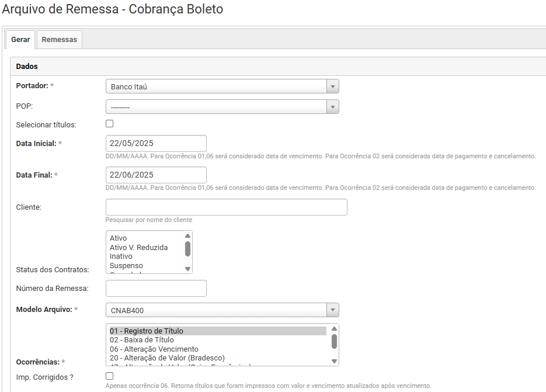The image size is (546, 392).
Task: Focus the Cliente search field
Action: [x=226, y=207]
